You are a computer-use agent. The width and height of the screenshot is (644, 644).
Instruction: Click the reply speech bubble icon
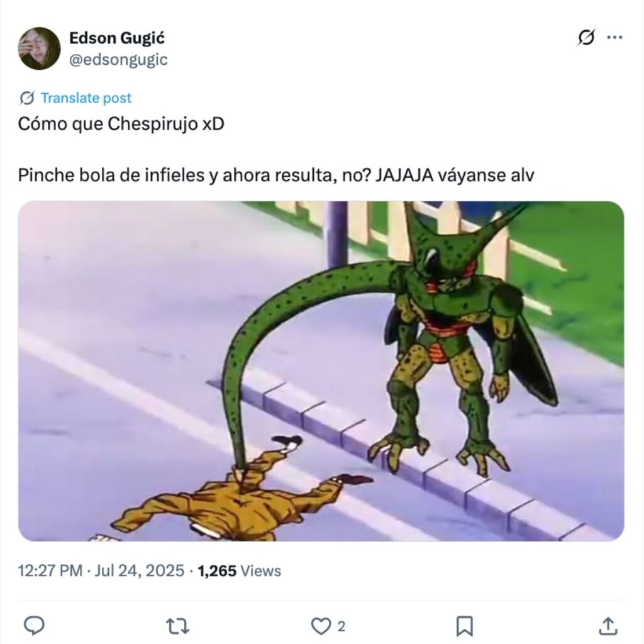coord(35,626)
